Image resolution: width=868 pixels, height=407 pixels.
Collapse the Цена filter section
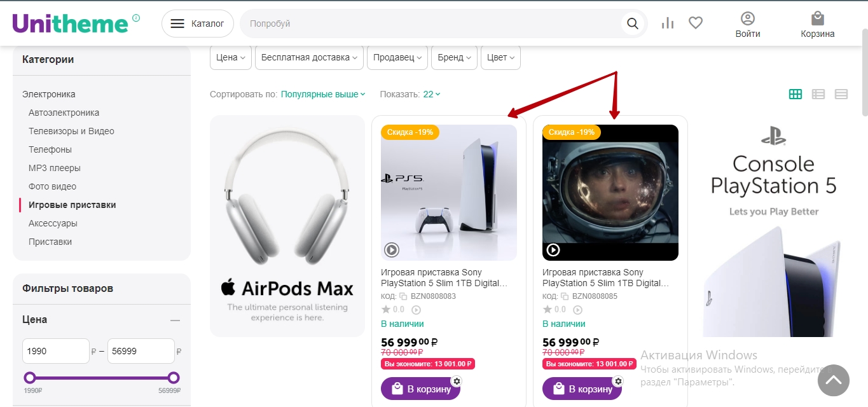pos(175,320)
